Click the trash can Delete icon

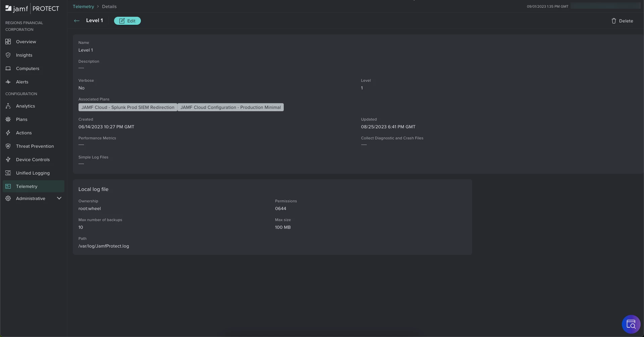pos(614,21)
